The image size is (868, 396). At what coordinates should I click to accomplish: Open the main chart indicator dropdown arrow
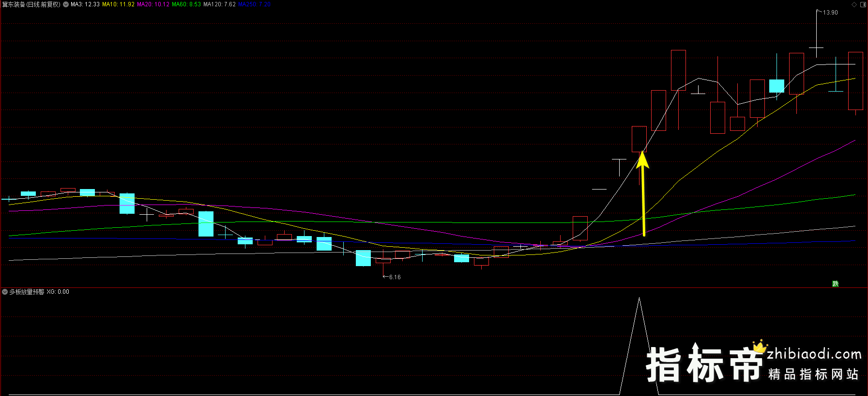(66, 4)
